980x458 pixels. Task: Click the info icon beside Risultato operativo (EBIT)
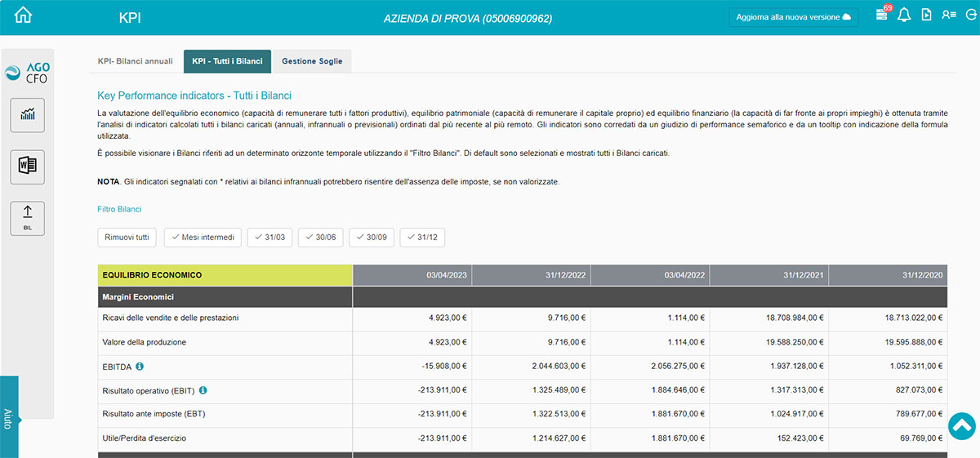(203, 390)
